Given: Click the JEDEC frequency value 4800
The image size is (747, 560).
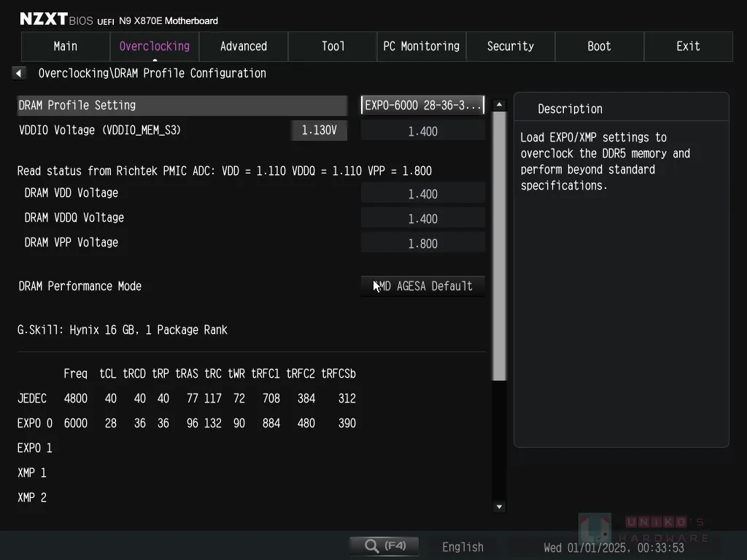Looking at the screenshot, I should 76,399.
